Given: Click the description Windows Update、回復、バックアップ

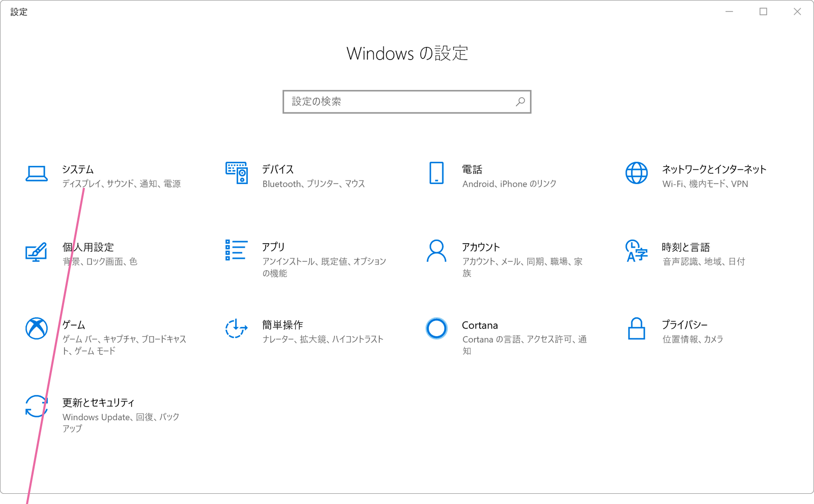Looking at the screenshot, I should [121, 423].
